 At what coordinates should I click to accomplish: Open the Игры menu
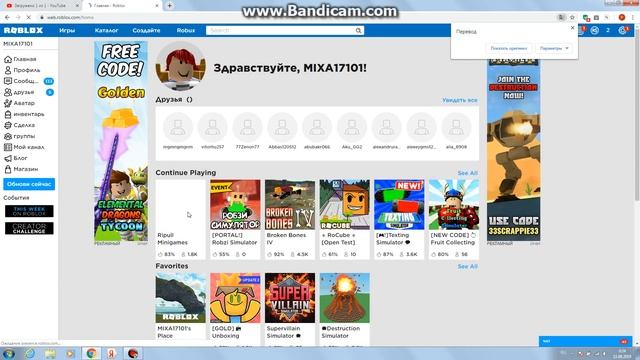(67, 31)
